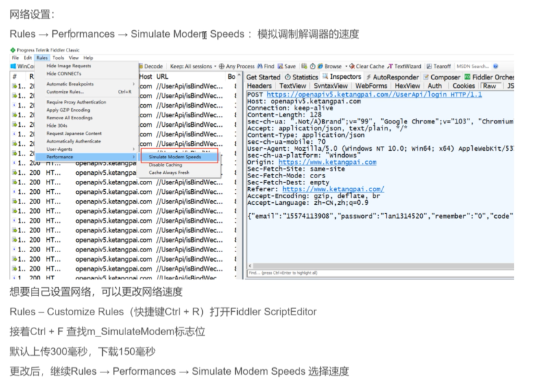Viewport: 560px width, 392px height.
Task: Click the session list scroll-up arrow
Action: click(239, 76)
